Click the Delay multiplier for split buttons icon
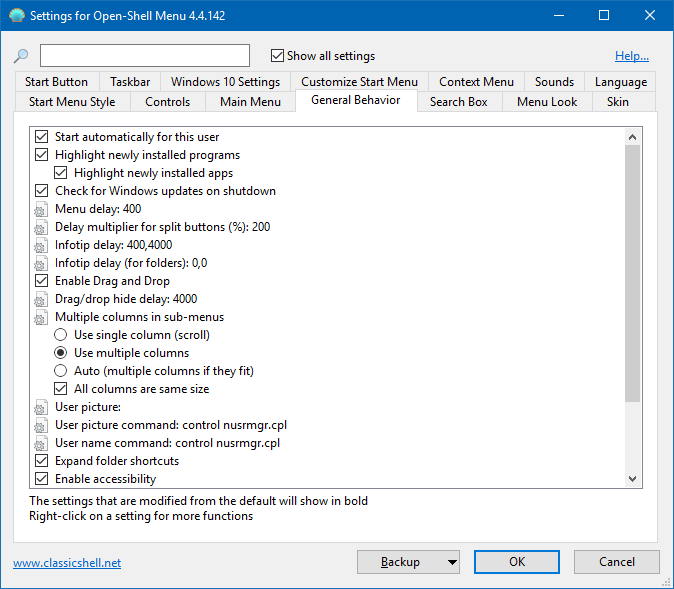Image resolution: width=674 pixels, height=589 pixels. (41, 227)
